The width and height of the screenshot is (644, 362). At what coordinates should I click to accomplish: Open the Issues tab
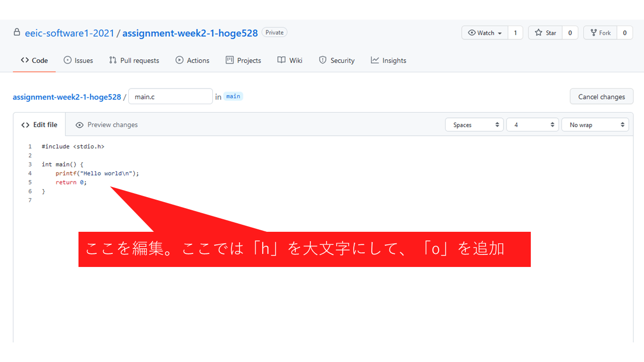pyautogui.click(x=78, y=60)
